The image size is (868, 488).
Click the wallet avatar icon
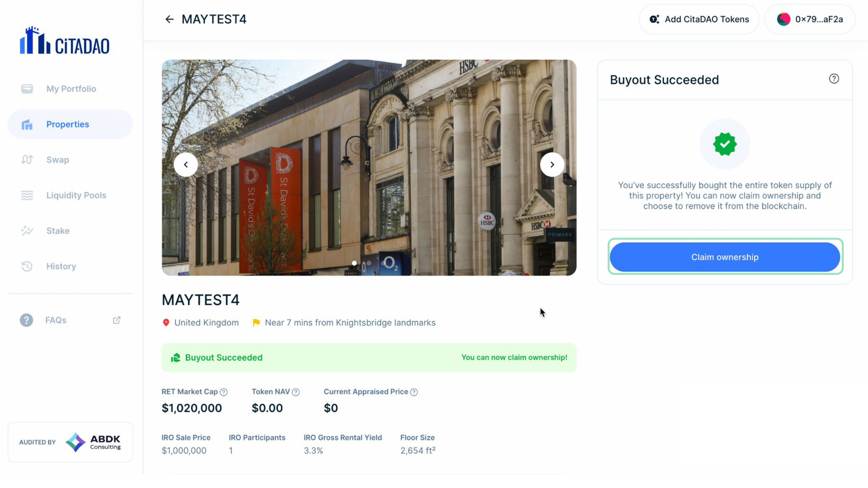(x=783, y=19)
